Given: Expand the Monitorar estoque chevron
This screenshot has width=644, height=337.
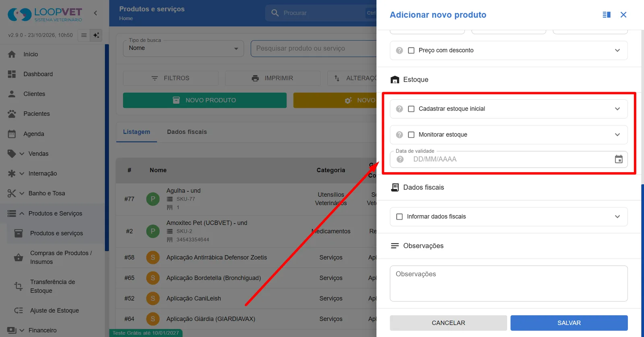Looking at the screenshot, I should click(x=617, y=135).
